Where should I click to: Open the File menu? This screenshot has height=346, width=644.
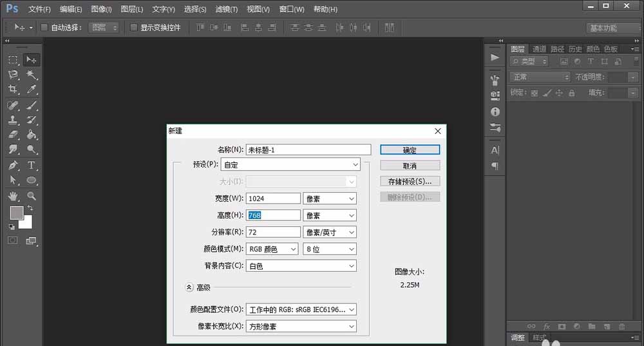pyautogui.click(x=39, y=9)
